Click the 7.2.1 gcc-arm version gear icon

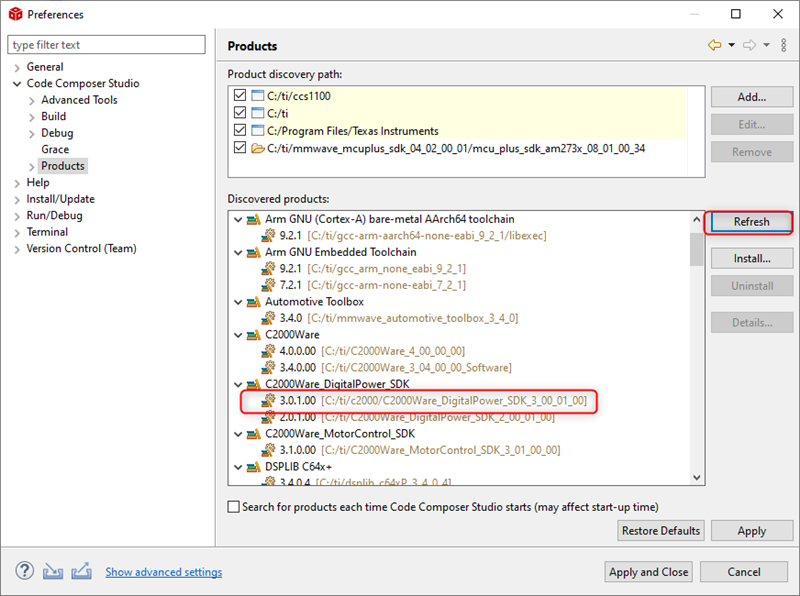coord(268,285)
